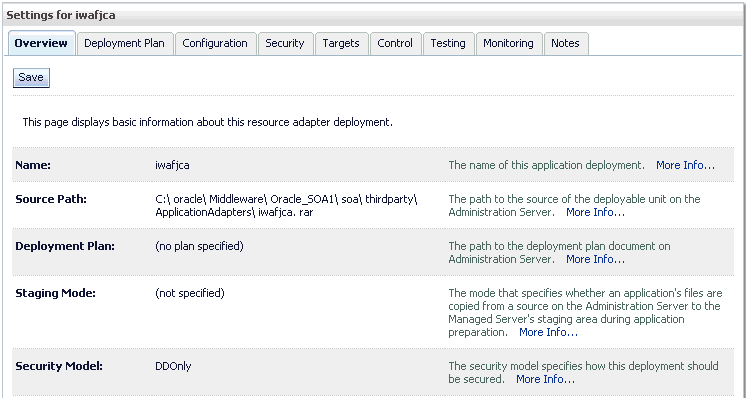Go to the Targets tab
The width and height of the screenshot is (746, 398).
[x=341, y=43]
